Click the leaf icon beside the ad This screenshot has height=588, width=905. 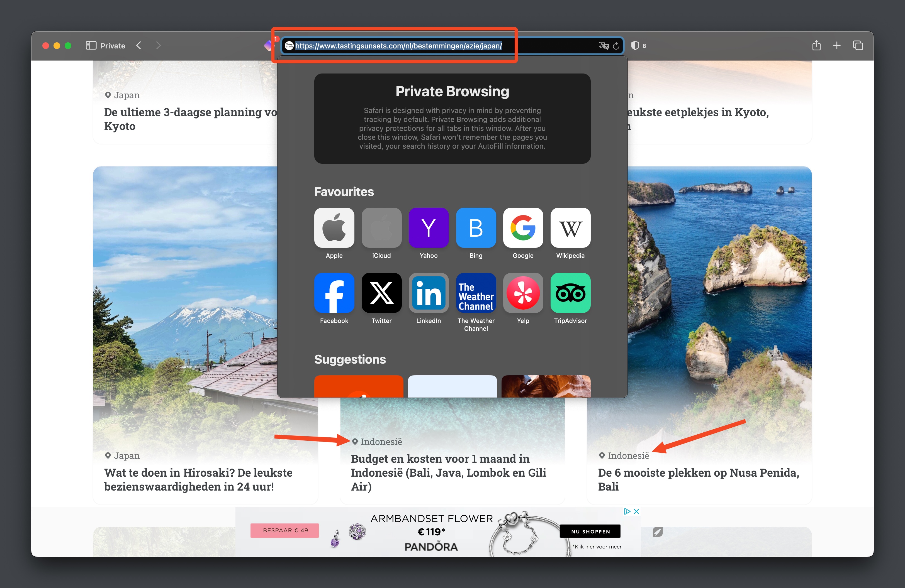[x=658, y=532]
